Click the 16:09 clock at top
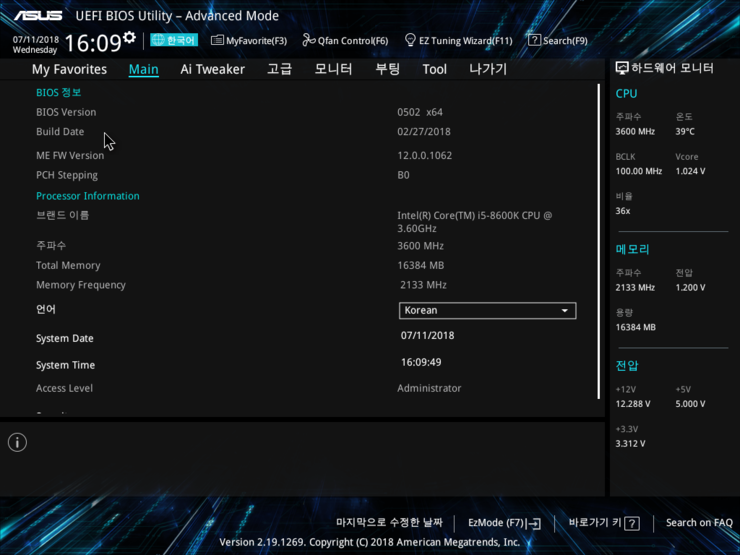This screenshot has width=740, height=555. pos(92,43)
